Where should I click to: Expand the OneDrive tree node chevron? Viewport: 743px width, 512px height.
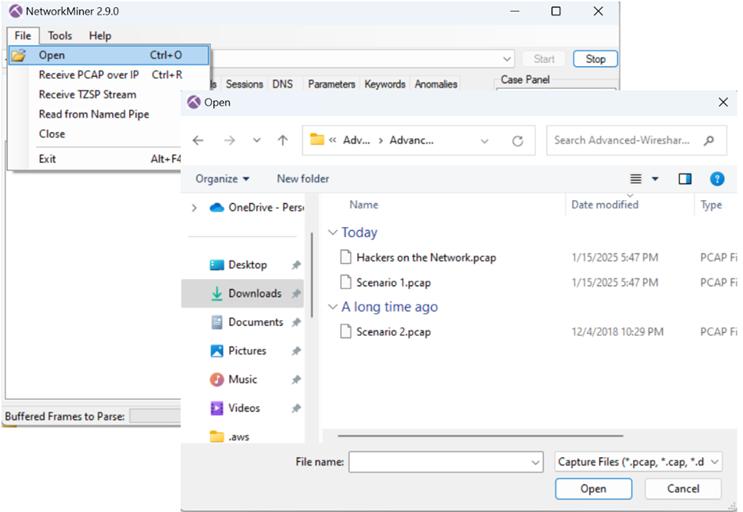coord(194,208)
